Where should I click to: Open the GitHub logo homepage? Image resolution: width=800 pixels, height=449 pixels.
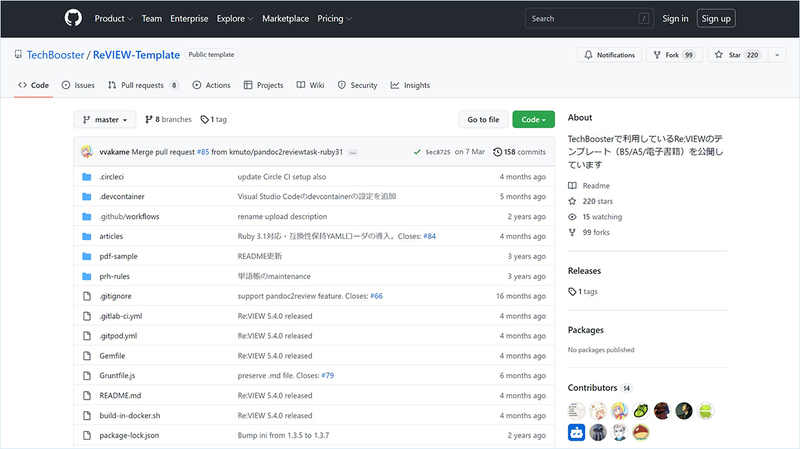pyautogui.click(x=73, y=18)
